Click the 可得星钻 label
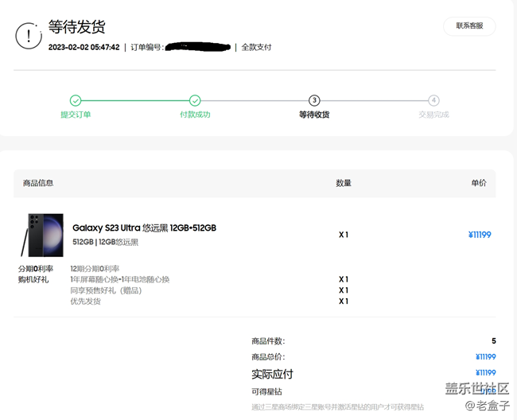The height and width of the screenshot is (420, 517). (266, 391)
